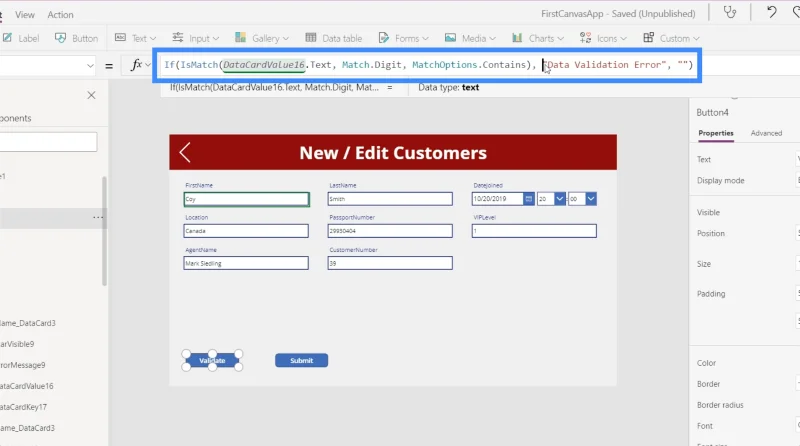Click the Button4 control name
The height and width of the screenshot is (446, 800).
pos(712,112)
